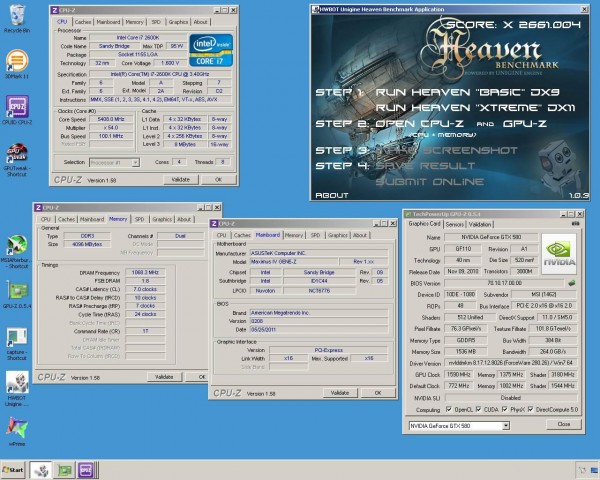
Task: Toggle the CUDA checkbox in GPU-Z
Action: [x=478, y=409]
